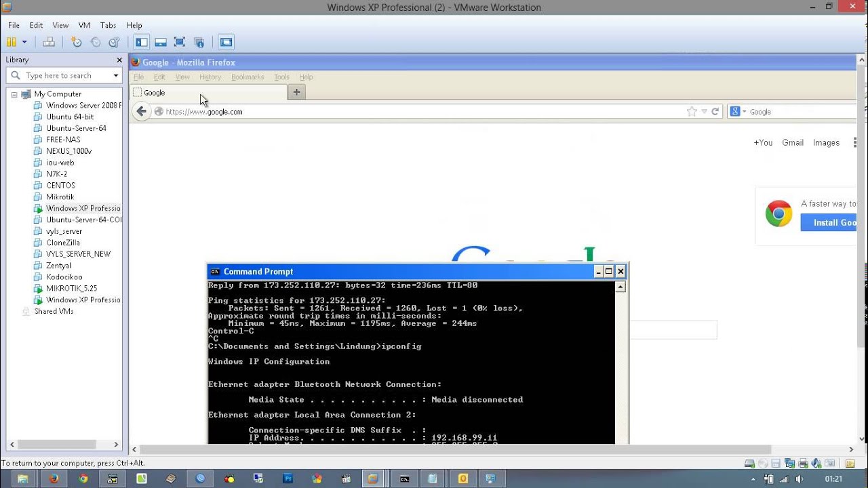868x488 pixels.
Task: Bookmark this page with star icon
Action: click(692, 112)
